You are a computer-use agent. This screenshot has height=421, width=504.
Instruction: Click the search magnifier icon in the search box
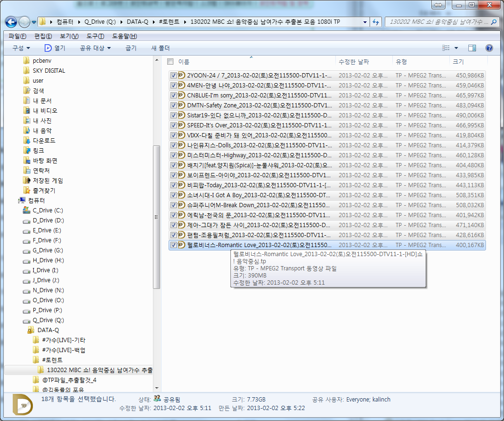point(494,21)
